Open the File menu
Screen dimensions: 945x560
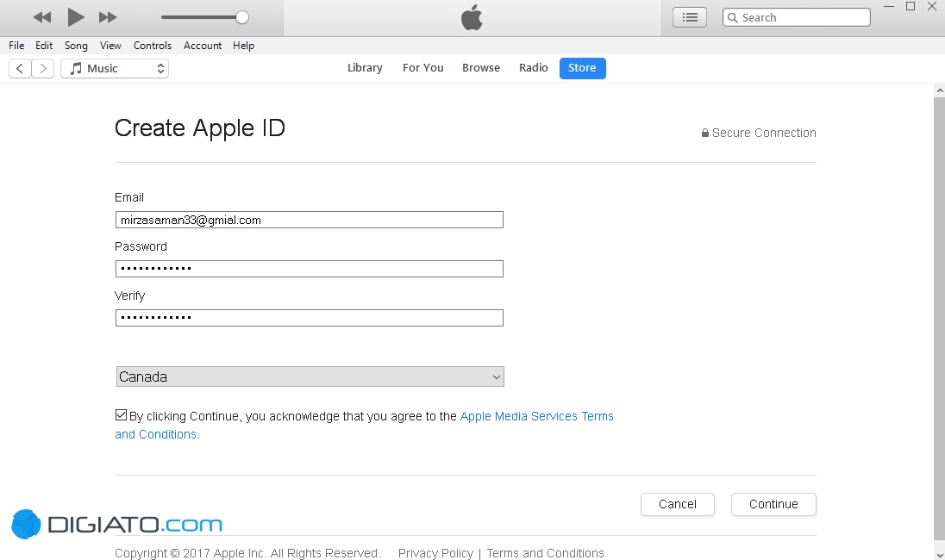16,46
